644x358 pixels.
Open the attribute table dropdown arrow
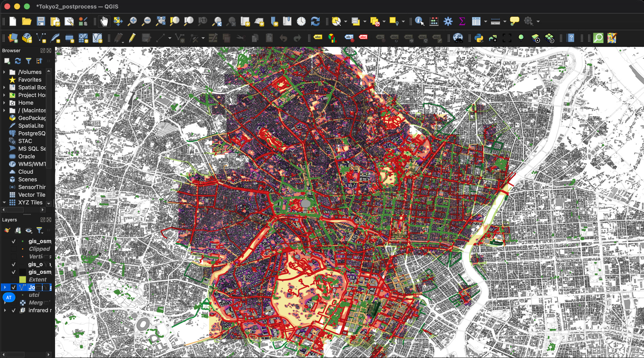485,21
